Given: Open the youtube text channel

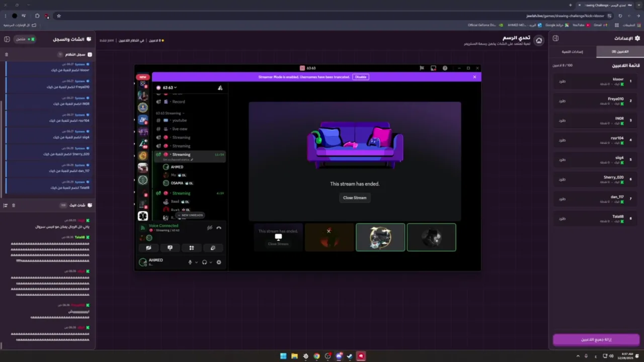Looking at the screenshot, I should tap(180, 120).
